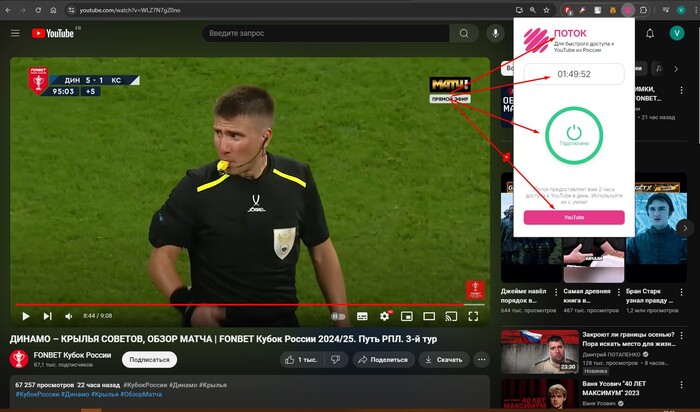Viewport: 700px width, 412px height.
Task: Click the install/cast screen icon in the address bar
Action: (519, 10)
